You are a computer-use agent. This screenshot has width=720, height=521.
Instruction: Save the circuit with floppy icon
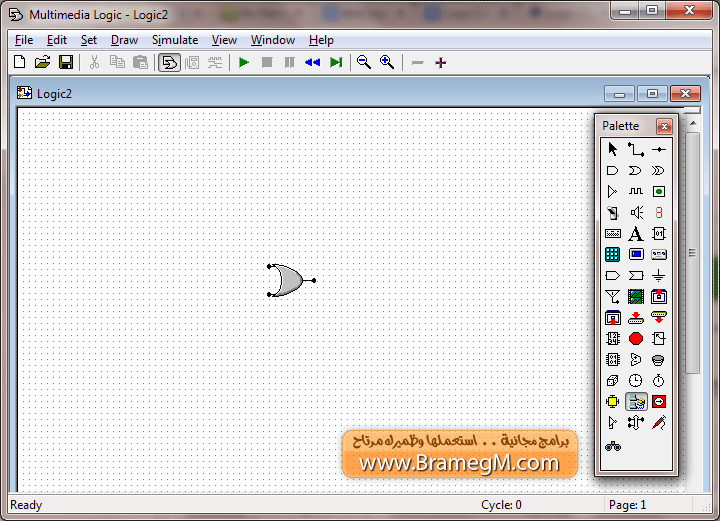pyautogui.click(x=66, y=62)
